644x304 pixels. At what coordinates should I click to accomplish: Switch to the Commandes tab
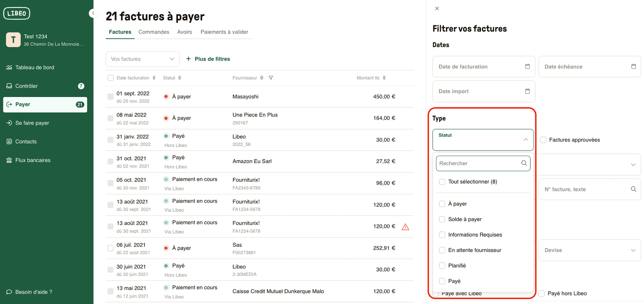tap(154, 32)
